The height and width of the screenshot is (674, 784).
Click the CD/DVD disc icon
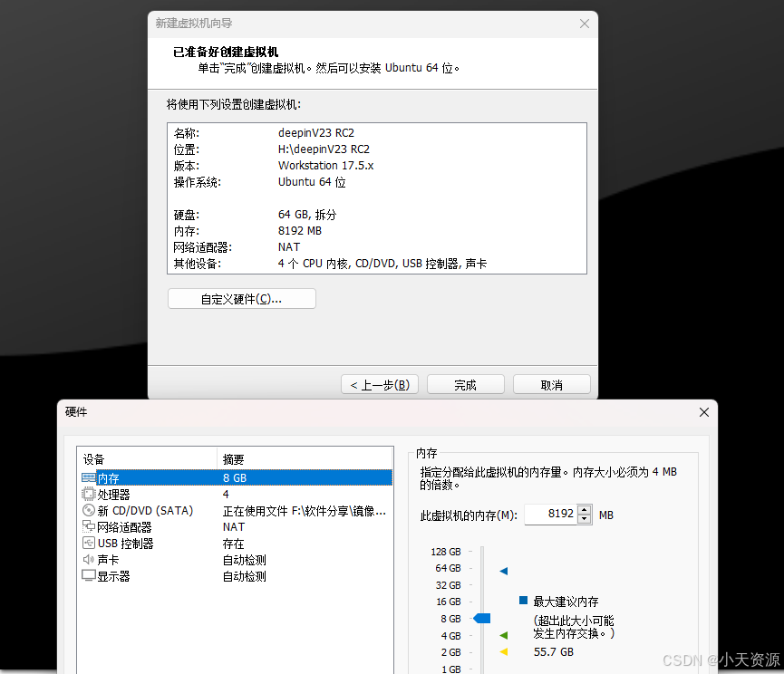pos(89,511)
